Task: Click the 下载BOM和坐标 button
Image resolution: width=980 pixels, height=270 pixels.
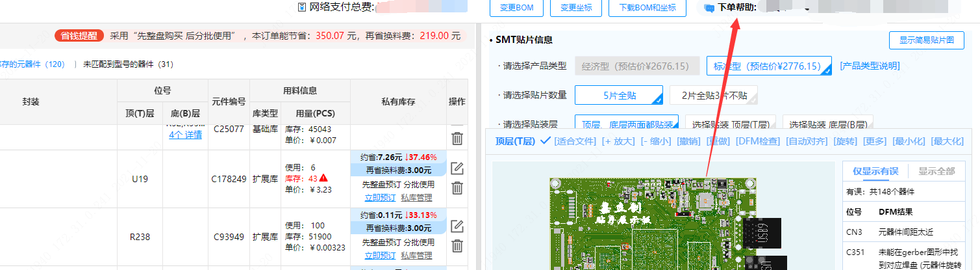Action: (x=647, y=8)
